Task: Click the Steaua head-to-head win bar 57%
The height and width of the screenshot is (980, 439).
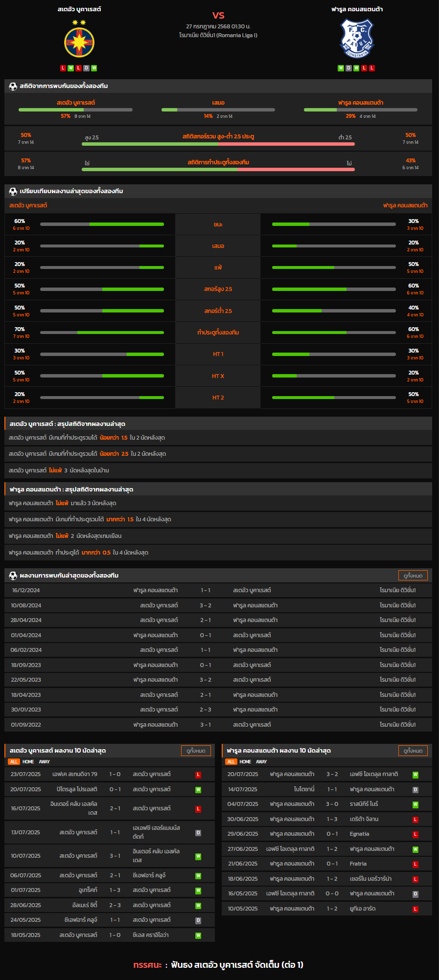Action: tap(75, 110)
